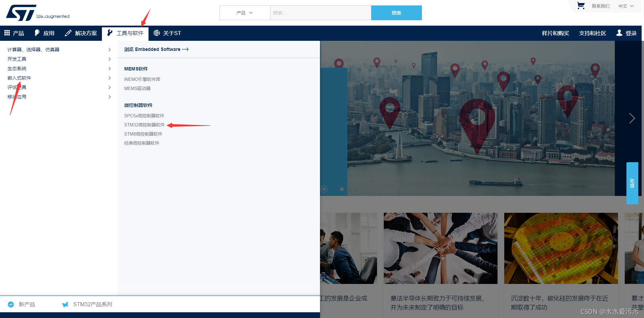The height and width of the screenshot is (318, 644).
Task: Click the 解决方案 pencil icon
Action: 68,33
